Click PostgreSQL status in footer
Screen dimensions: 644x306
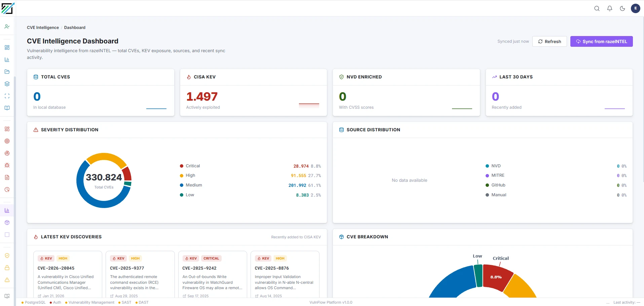[x=33, y=302]
